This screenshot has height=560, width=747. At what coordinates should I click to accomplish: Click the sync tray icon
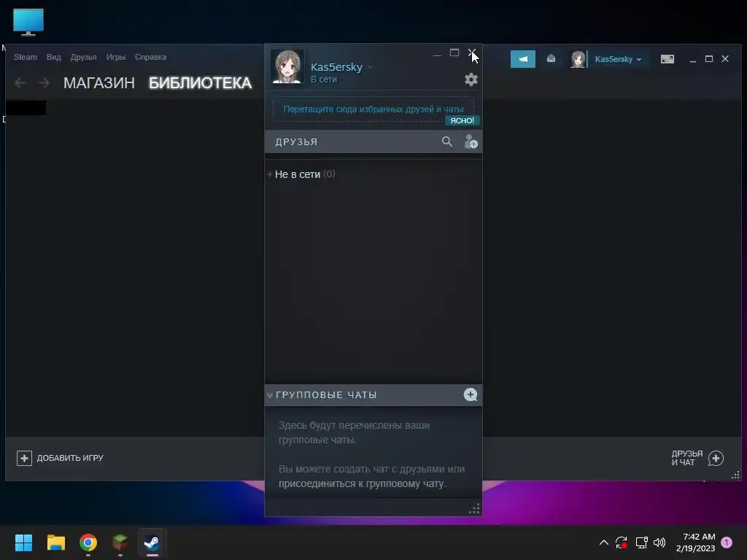pos(622,542)
